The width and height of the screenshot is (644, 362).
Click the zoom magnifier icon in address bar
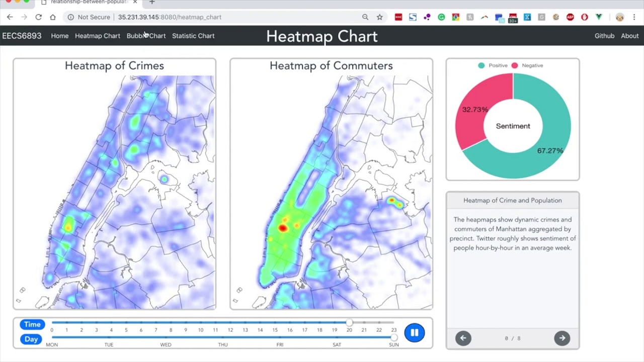(x=365, y=17)
